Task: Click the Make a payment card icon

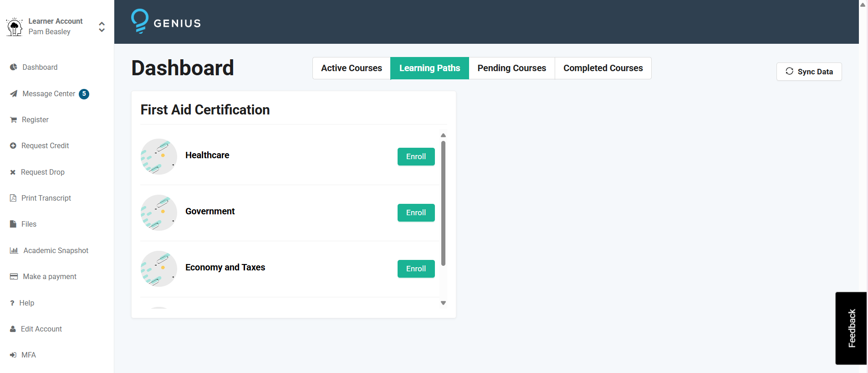Action: pos(14,277)
